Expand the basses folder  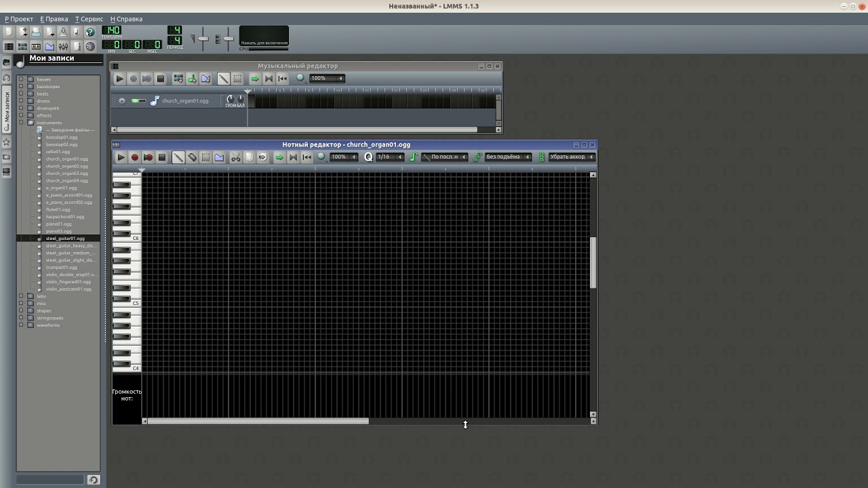[x=21, y=79]
